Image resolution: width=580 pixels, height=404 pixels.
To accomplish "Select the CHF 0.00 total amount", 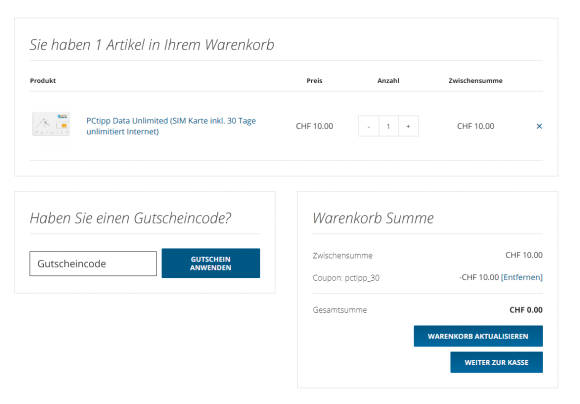I will coord(526,310).
